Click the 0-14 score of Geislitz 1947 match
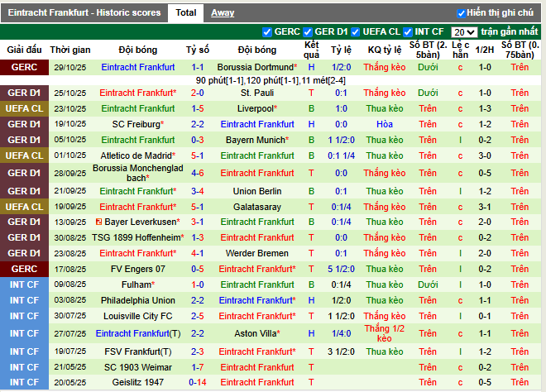546x392 pixels. pos(198,383)
